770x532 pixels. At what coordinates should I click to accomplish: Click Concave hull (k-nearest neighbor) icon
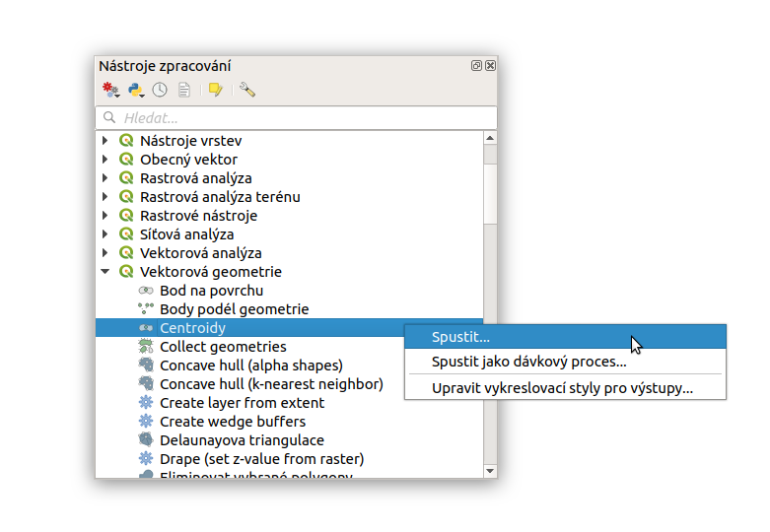pos(146,383)
